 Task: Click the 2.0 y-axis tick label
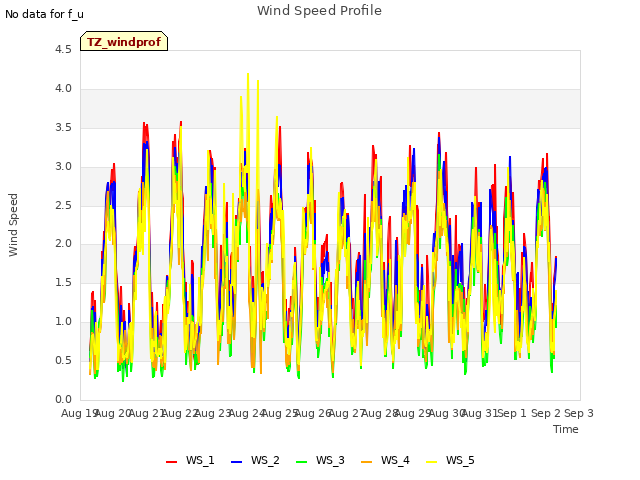click(x=63, y=244)
